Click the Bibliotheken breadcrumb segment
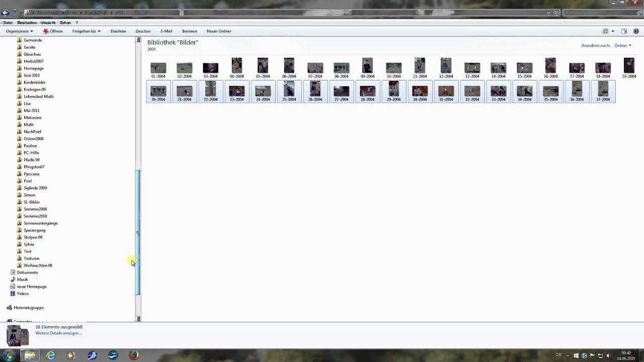Viewport: 644px width, 362px height. (x=48, y=13)
